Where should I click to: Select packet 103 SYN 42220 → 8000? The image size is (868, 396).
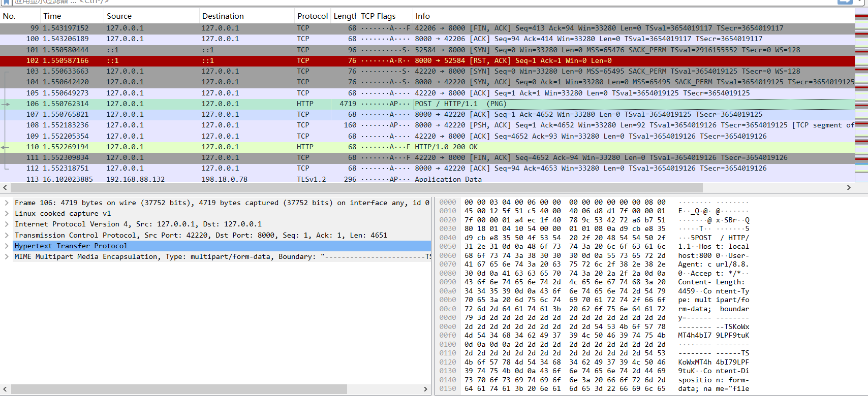(427, 71)
